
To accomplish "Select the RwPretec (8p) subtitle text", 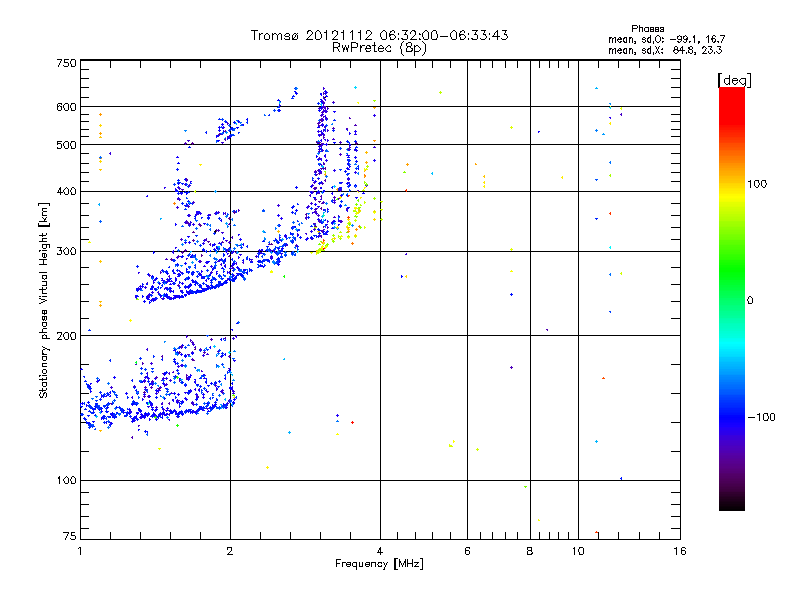I will pos(379,48).
